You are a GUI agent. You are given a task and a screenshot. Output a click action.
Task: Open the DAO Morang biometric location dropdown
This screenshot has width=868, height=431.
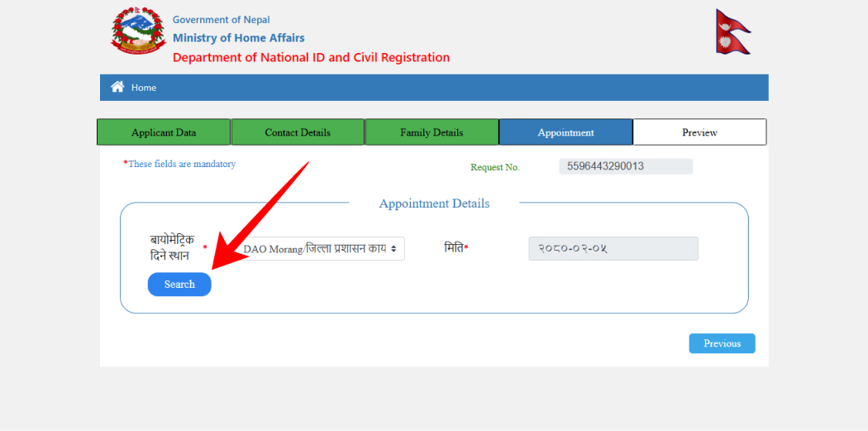(321, 249)
